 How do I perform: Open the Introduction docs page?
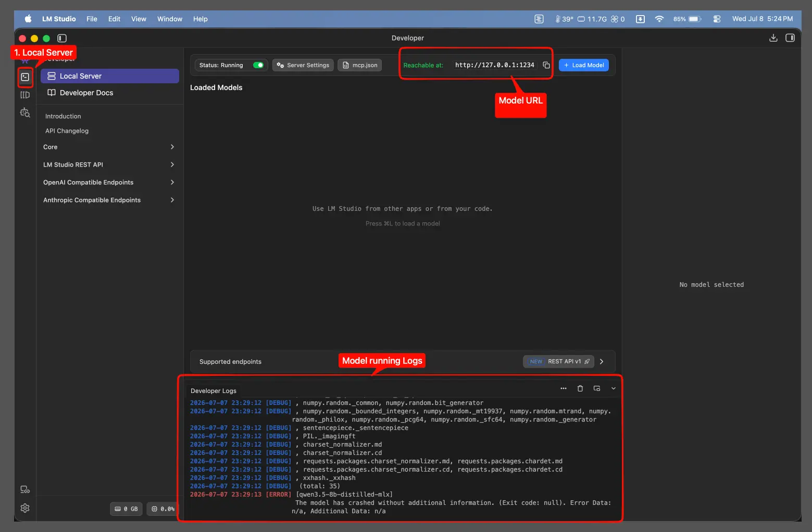[63, 116]
